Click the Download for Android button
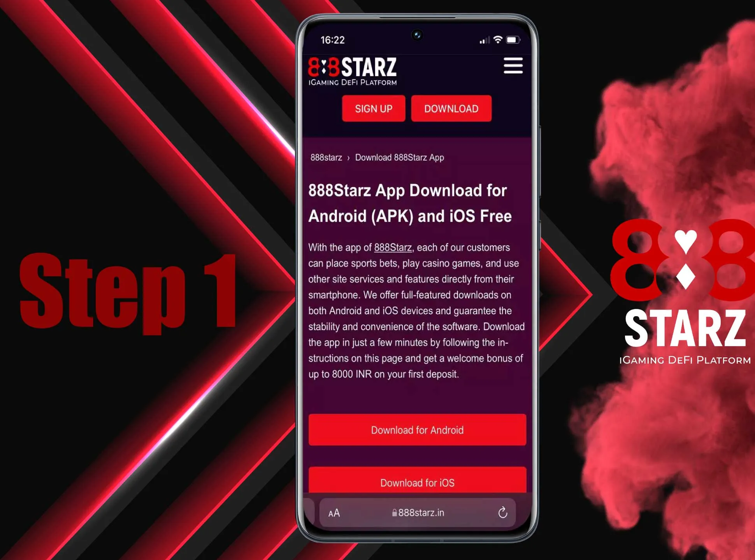The width and height of the screenshot is (755, 560). click(x=416, y=430)
